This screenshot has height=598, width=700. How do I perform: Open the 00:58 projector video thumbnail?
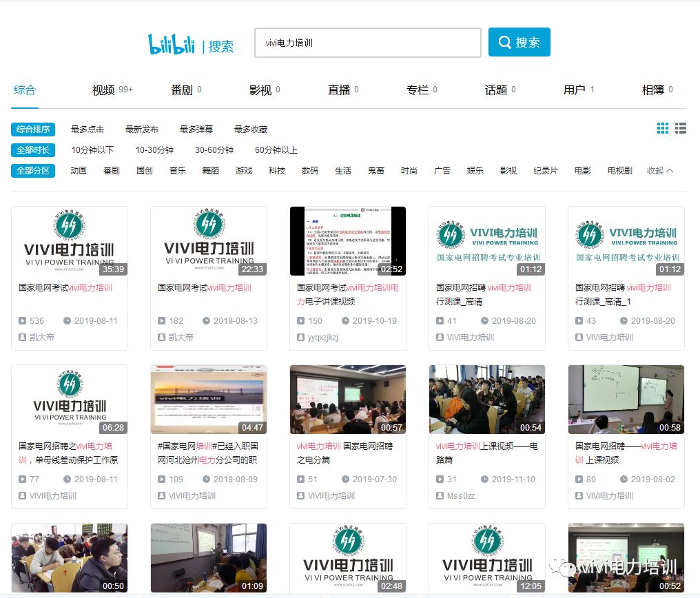pyautogui.click(x=626, y=400)
